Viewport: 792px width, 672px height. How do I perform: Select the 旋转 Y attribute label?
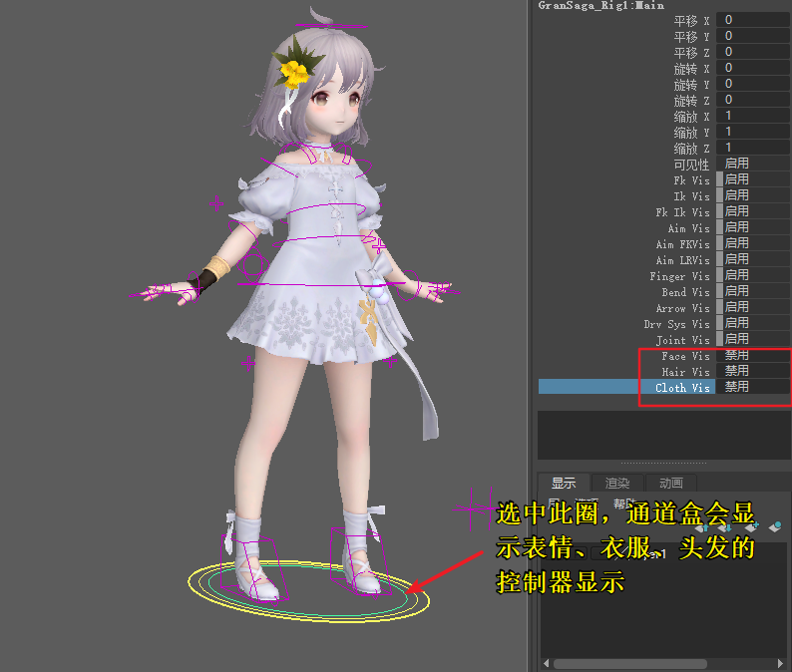691,85
